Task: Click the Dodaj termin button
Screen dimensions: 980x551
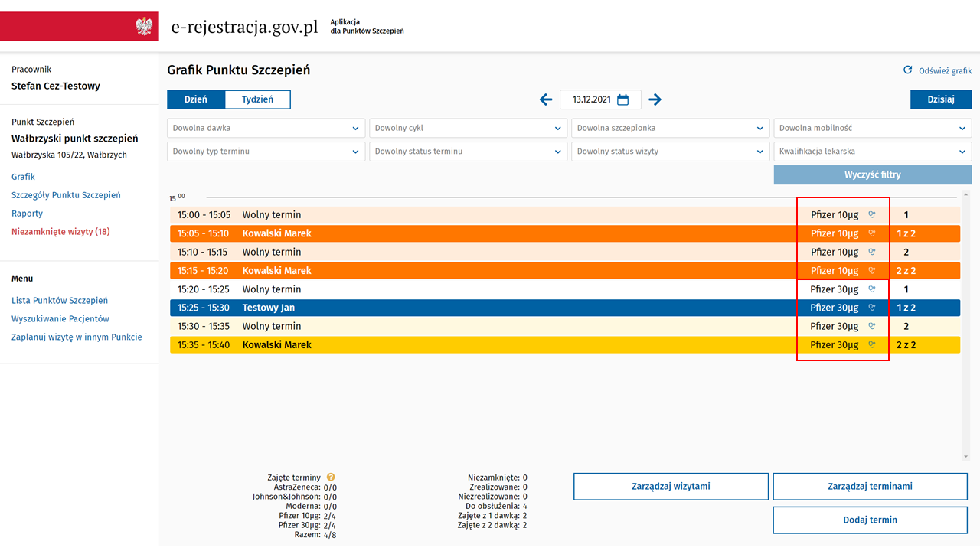Action: 870,520
